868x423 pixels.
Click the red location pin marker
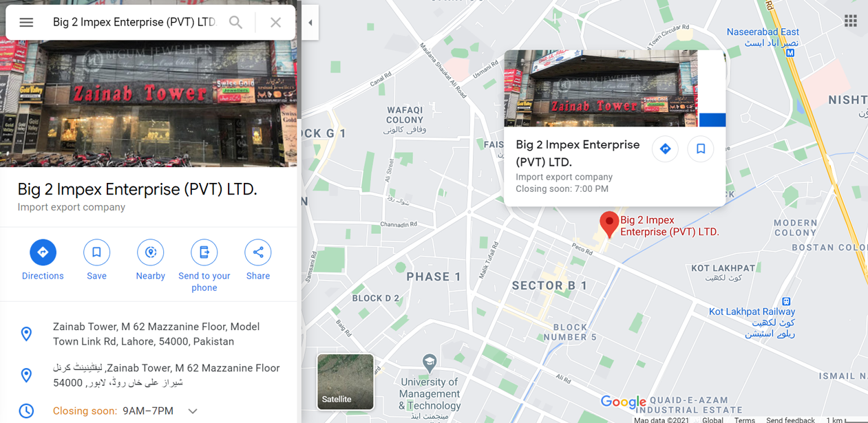608,224
